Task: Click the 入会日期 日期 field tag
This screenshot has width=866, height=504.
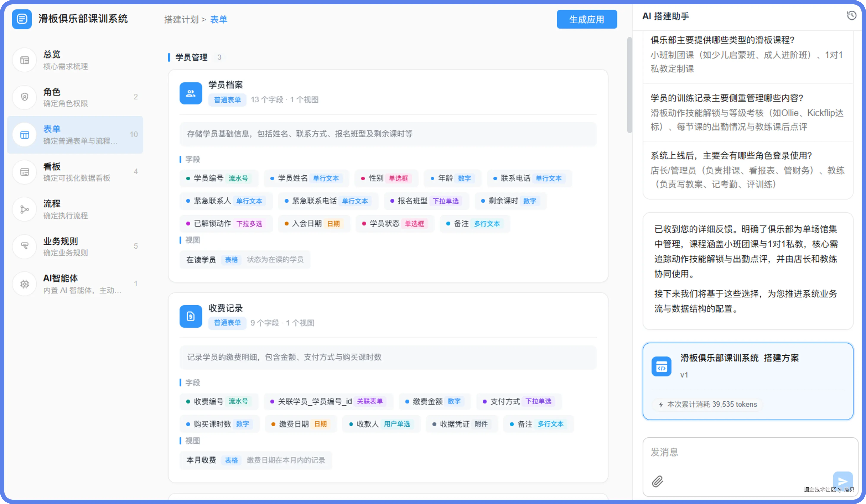Action: (314, 224)
